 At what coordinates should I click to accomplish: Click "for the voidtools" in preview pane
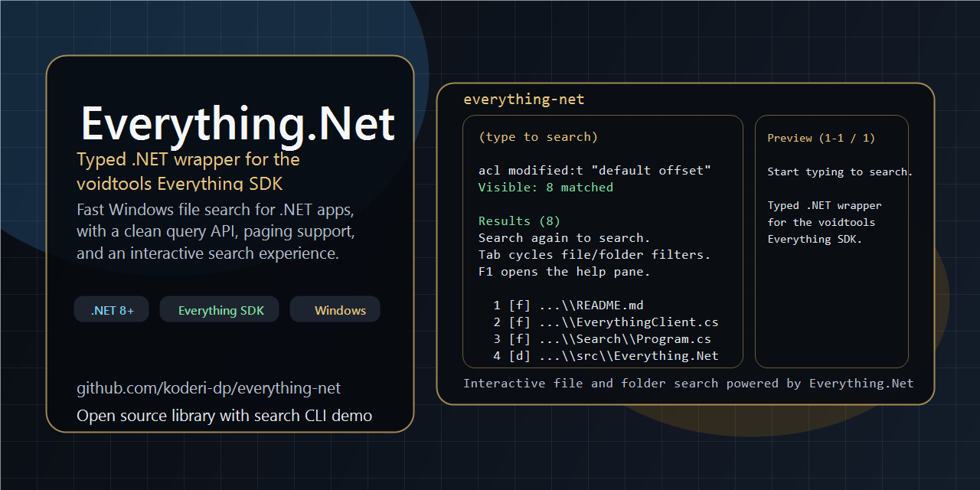[822, 223]
